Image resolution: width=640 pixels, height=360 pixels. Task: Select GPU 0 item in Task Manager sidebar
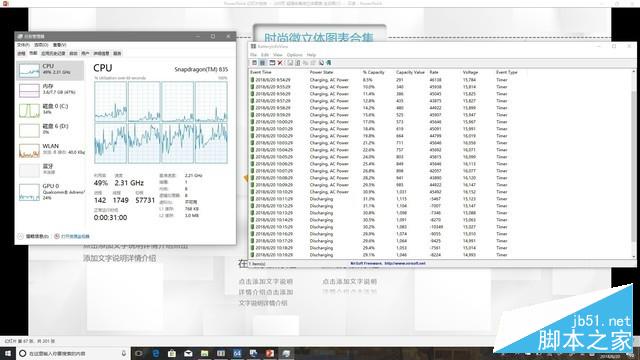coord(51,191)
